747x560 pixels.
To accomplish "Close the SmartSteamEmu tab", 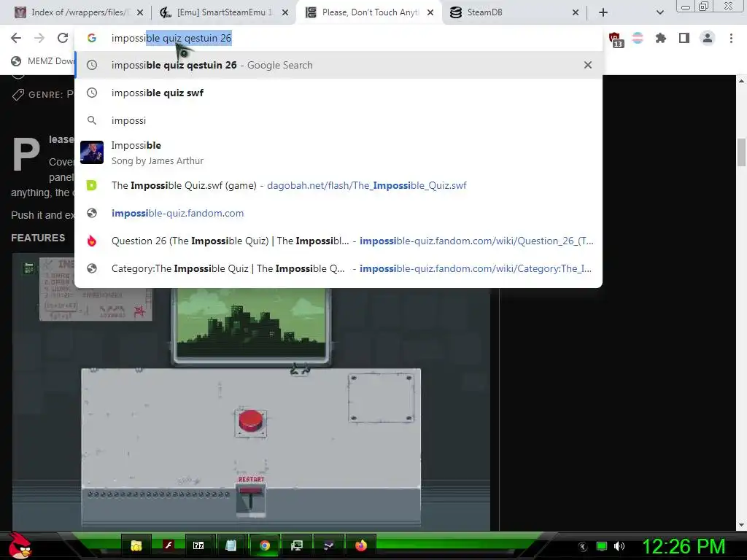I will pyautogui.click(x=285, y=12).
